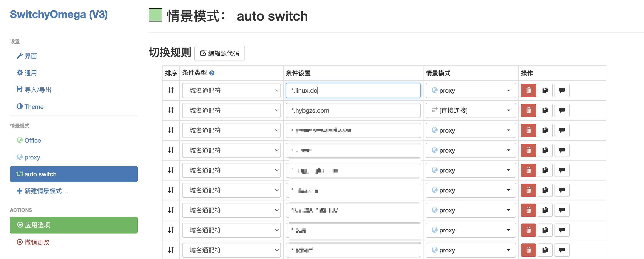
Task: Discard changes with 撤销更改
Action: tap(33, 242)
